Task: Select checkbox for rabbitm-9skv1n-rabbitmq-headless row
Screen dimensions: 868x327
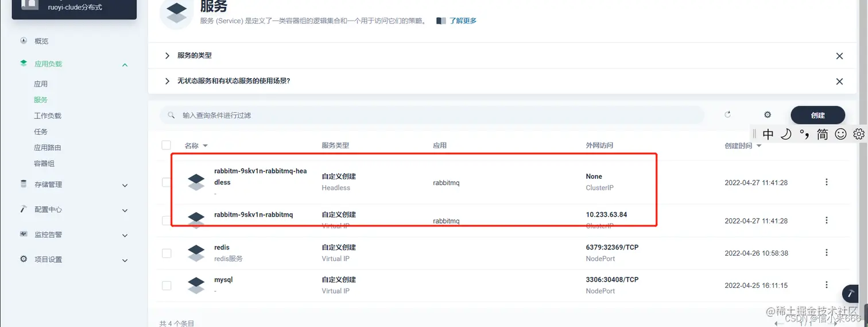Action: (x=166, y=182)
